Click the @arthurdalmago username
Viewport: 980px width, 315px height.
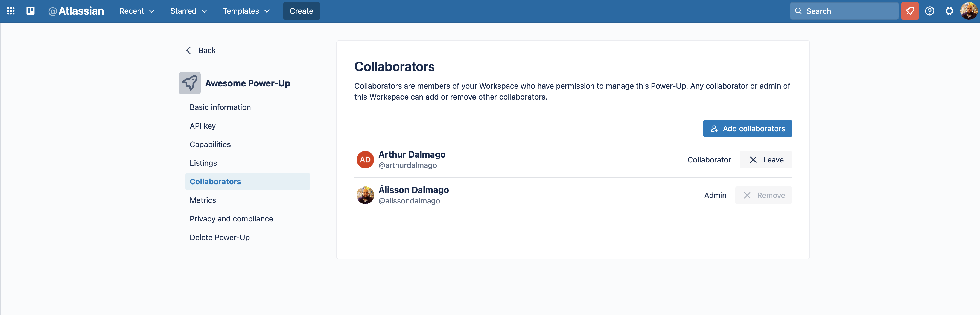pos(407,165)
